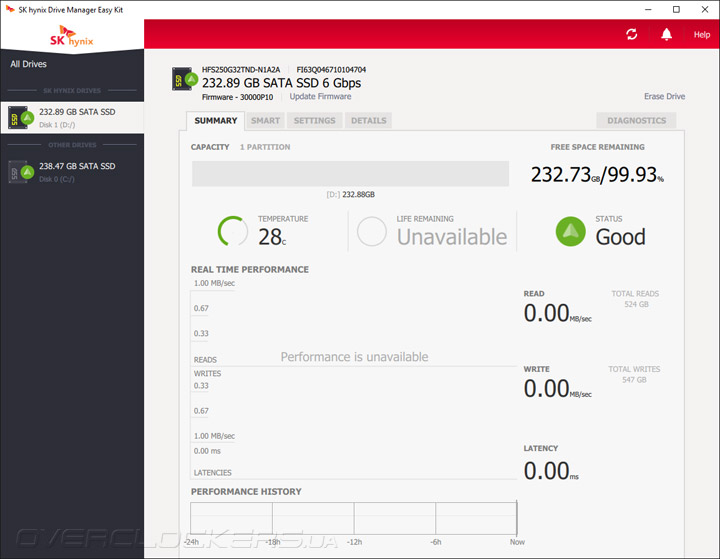Click the '1 PARTITION' label
The width and height of the screenshot is (720, 559).
(x=265, y=147)
